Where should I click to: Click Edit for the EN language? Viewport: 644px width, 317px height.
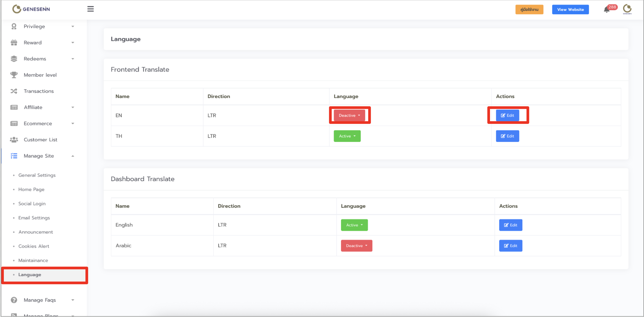pos(507,115)
